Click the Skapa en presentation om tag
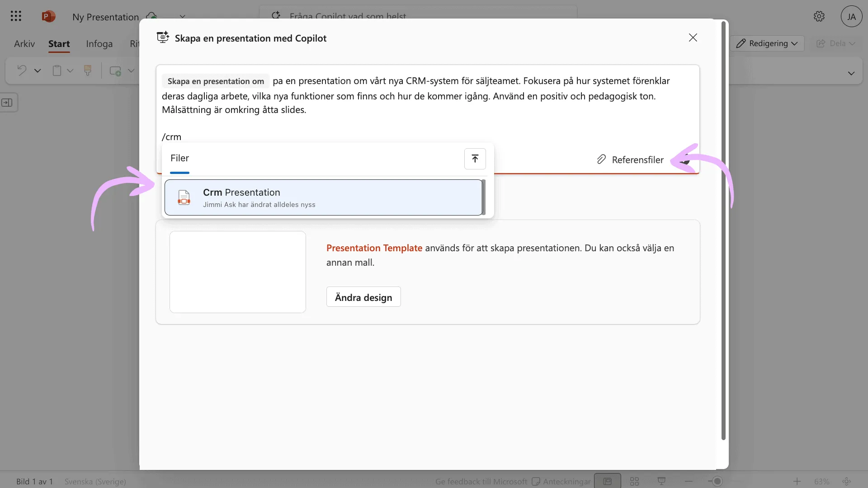Image resolution: width=868 pixels, height=488 pixels. 216,81
